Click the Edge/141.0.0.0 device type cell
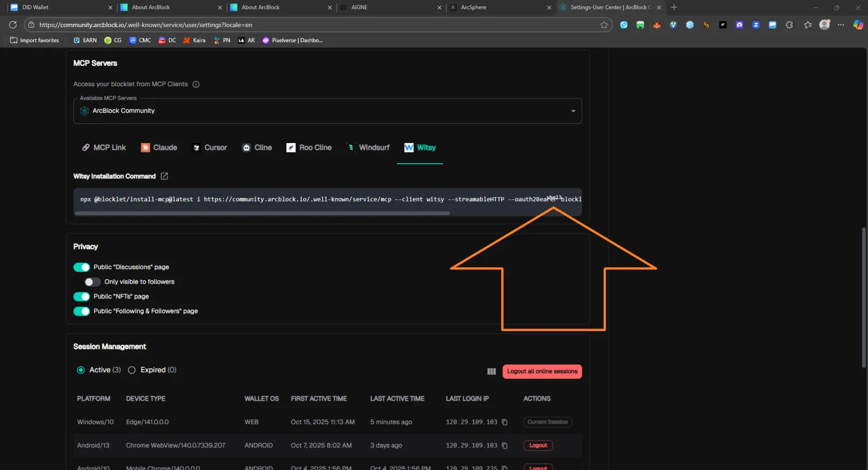The height and width of the screenshot is (470, 868). coord(148,422)
